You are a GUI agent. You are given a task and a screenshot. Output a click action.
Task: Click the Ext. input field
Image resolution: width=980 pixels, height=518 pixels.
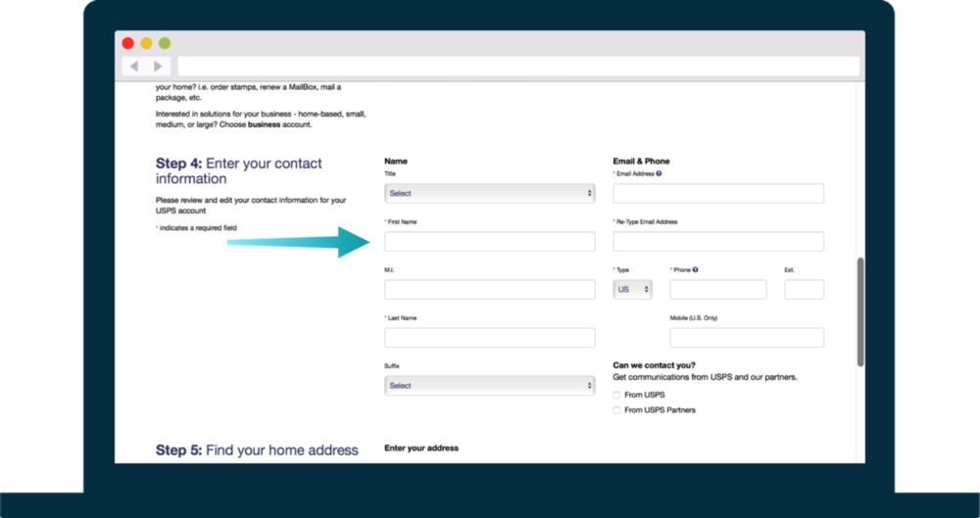[805, 290]
